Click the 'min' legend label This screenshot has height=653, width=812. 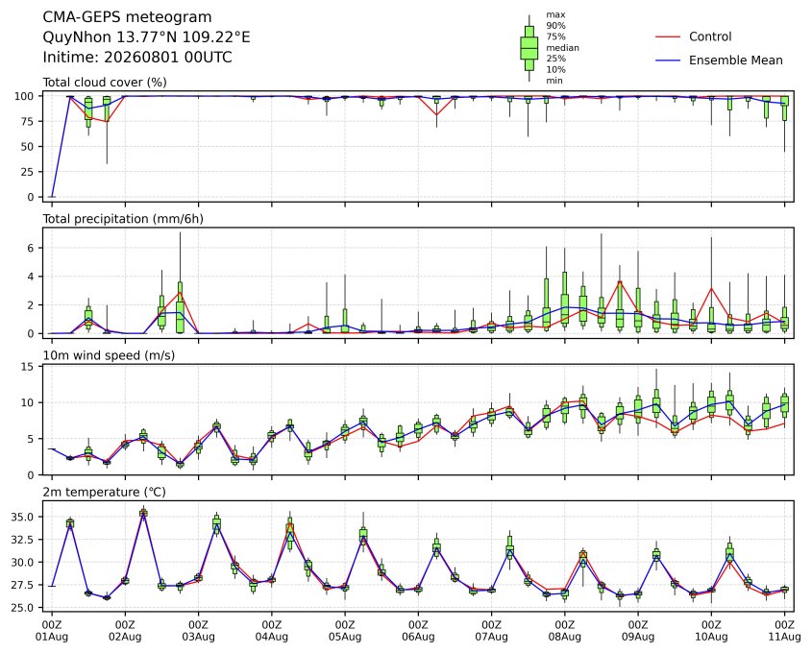tap(554, 81)
